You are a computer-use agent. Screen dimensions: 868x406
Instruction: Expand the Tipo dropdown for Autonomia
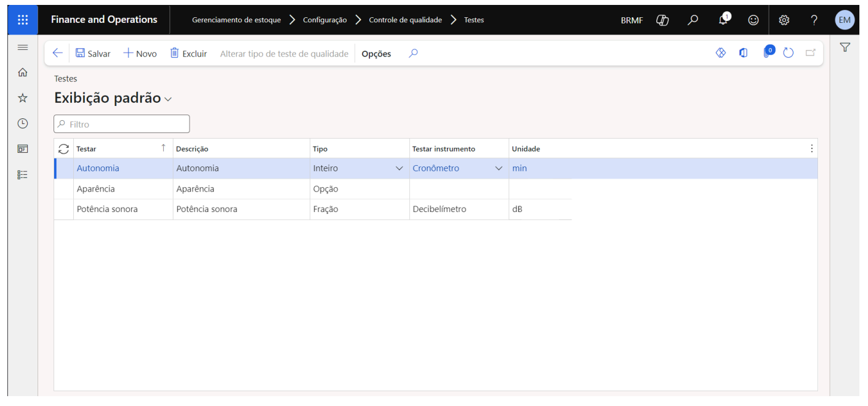click(x=399, y=169)
